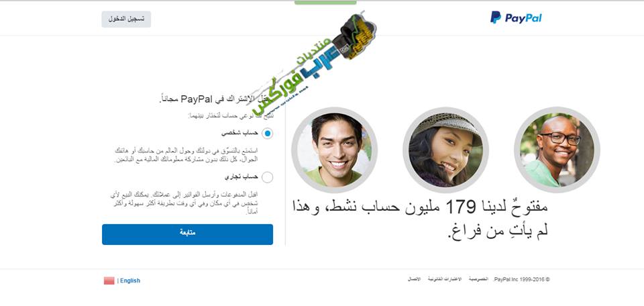Click the PayPal double-P symbol
Viewport: 644px width, 306px height.
496,17
